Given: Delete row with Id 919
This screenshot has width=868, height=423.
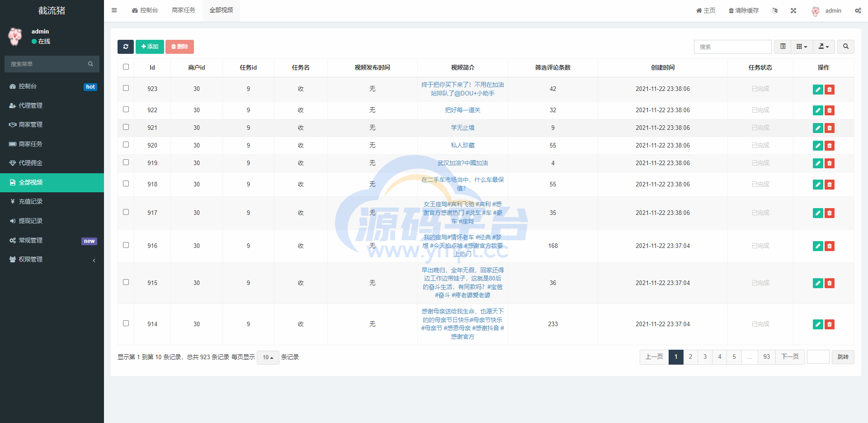Looking at the screenshot, I should [x=830, y=163].
